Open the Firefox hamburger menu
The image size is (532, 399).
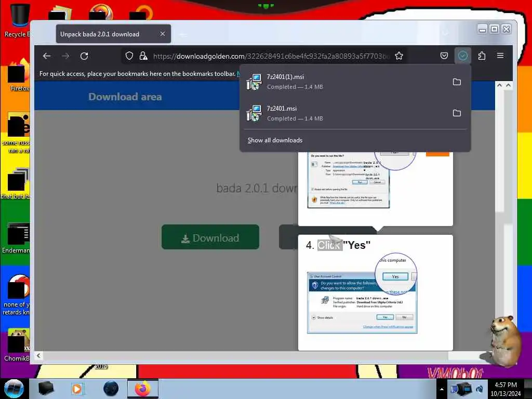tap(500, 56)
